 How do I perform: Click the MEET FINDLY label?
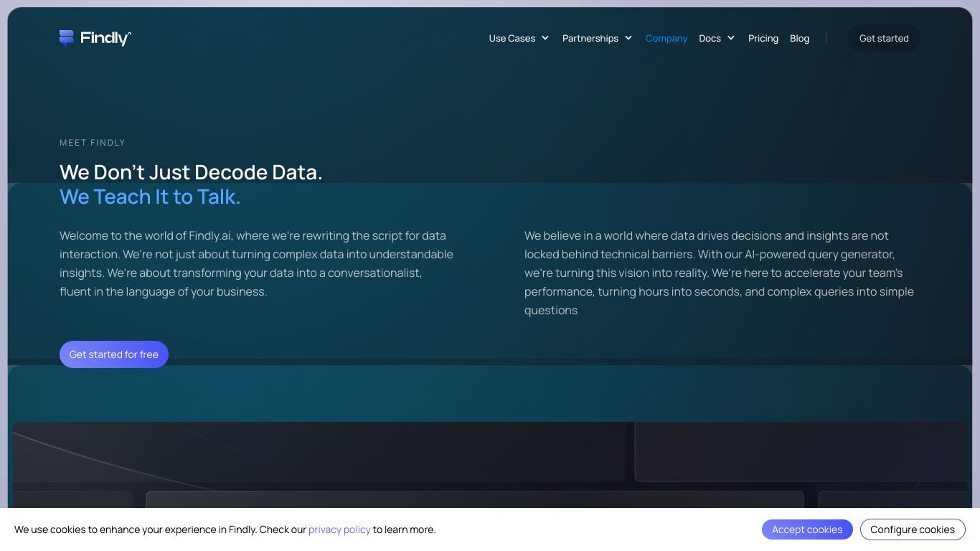[93, 143]
